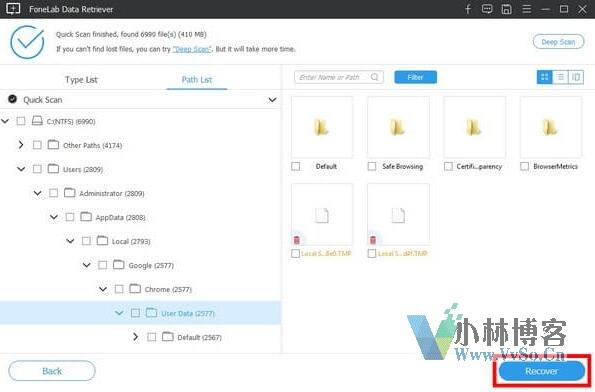This screenshot has width=595, height=392.
Task: Click the save scan result icon
Action: [506, 9]
